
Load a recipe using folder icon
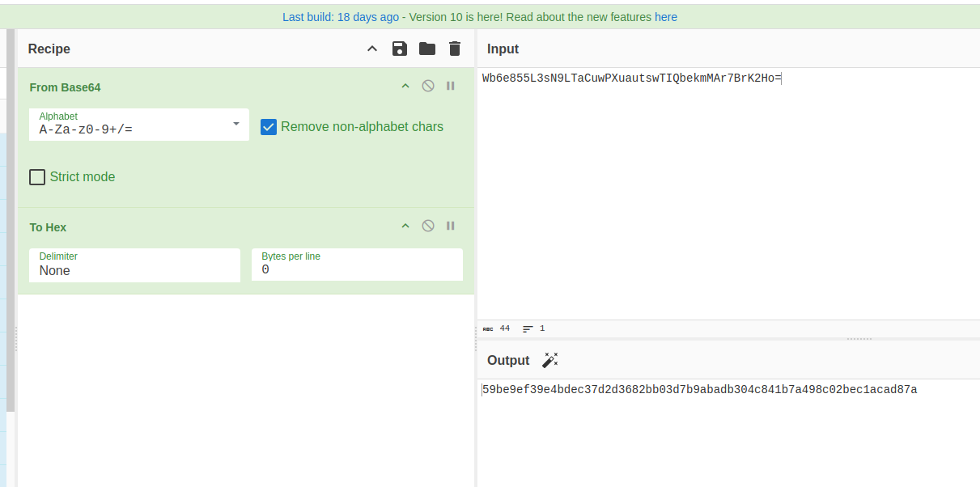click(427, 49)
